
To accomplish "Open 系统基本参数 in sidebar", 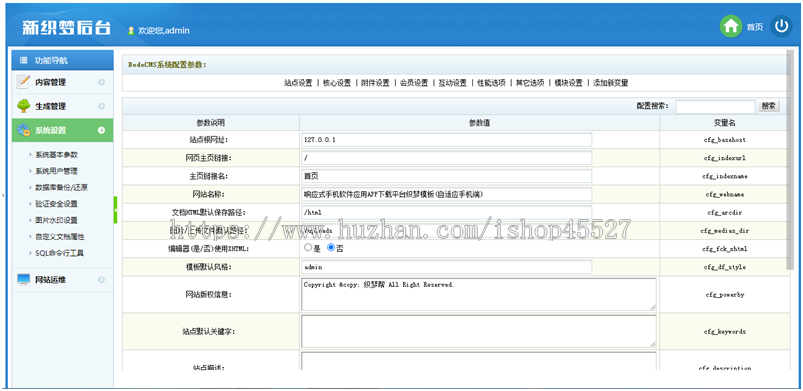I will 56,155.
